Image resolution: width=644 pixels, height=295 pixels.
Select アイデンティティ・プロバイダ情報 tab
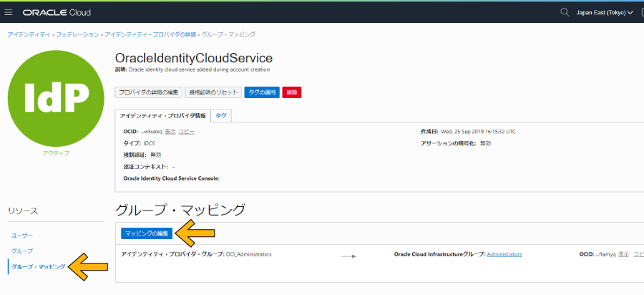coord(163,116)
